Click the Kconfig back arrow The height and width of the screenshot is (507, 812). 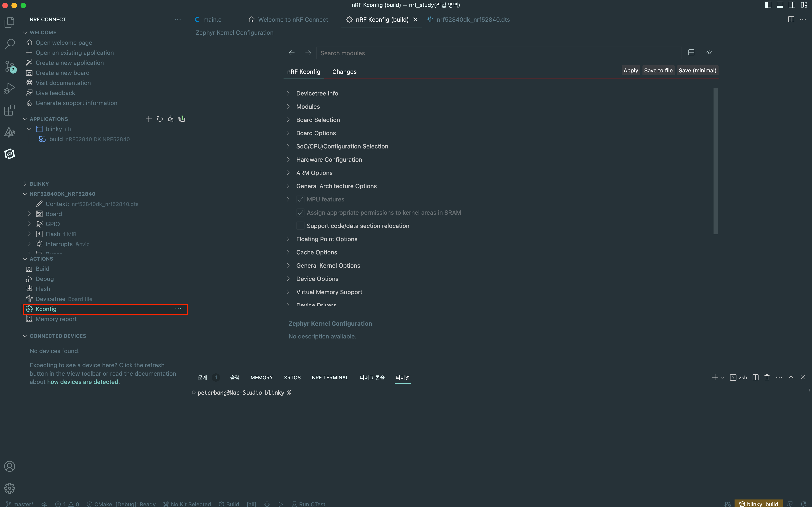point(292,53)
